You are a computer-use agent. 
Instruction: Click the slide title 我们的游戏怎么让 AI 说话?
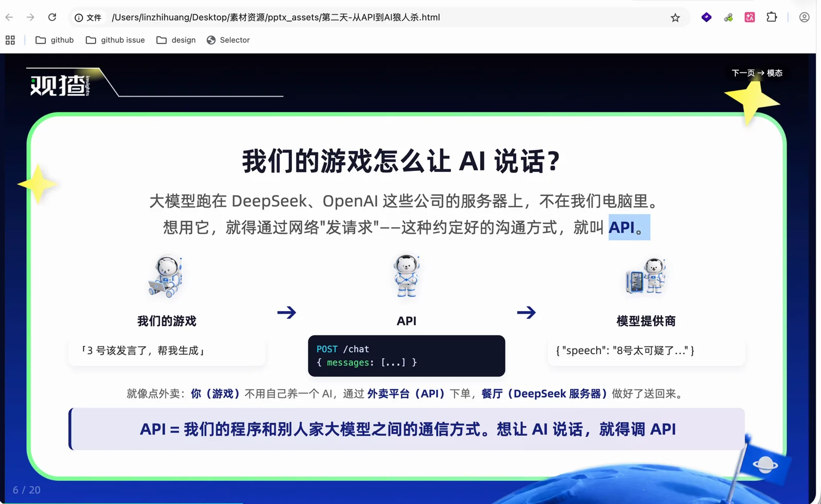point(401,161)
